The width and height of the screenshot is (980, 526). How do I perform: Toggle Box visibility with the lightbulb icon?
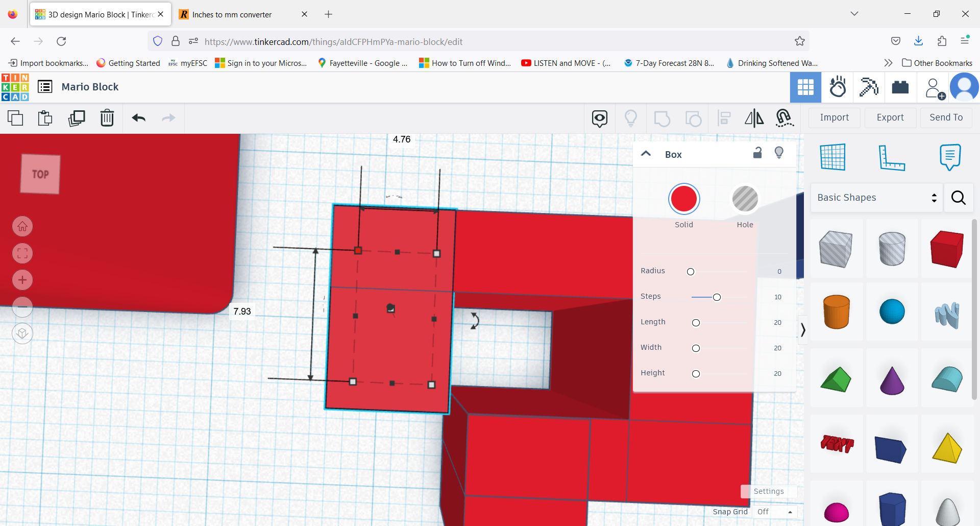779,153
